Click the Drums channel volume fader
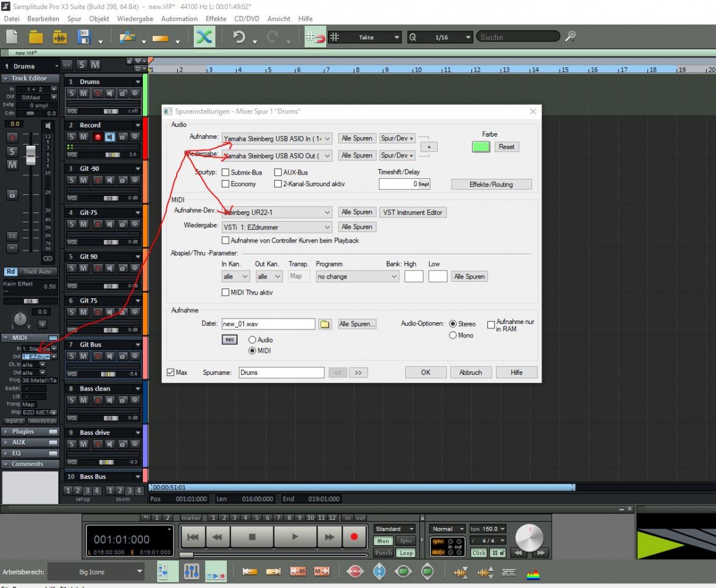716x588 pixels. (x=31, y=155)
